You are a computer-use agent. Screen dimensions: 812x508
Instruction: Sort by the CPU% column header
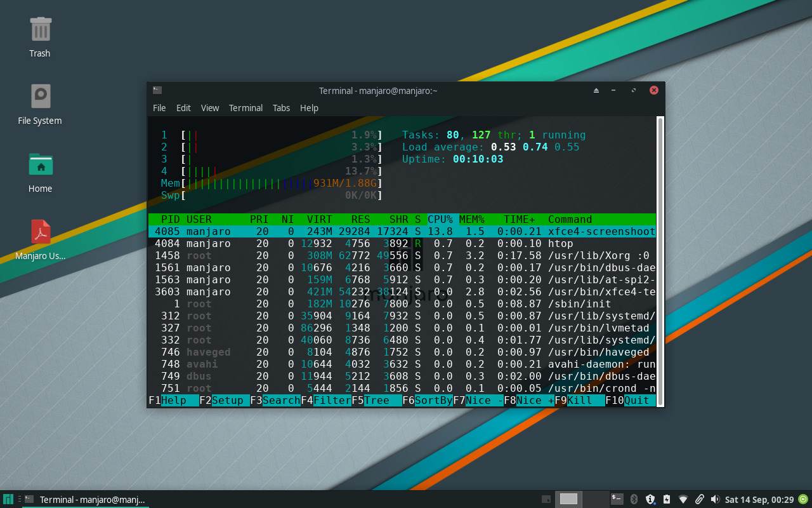(440, 219)
